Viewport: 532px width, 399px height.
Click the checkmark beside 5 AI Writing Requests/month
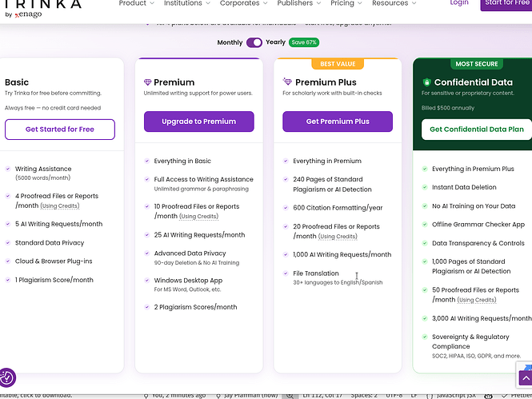click(8, 224)
